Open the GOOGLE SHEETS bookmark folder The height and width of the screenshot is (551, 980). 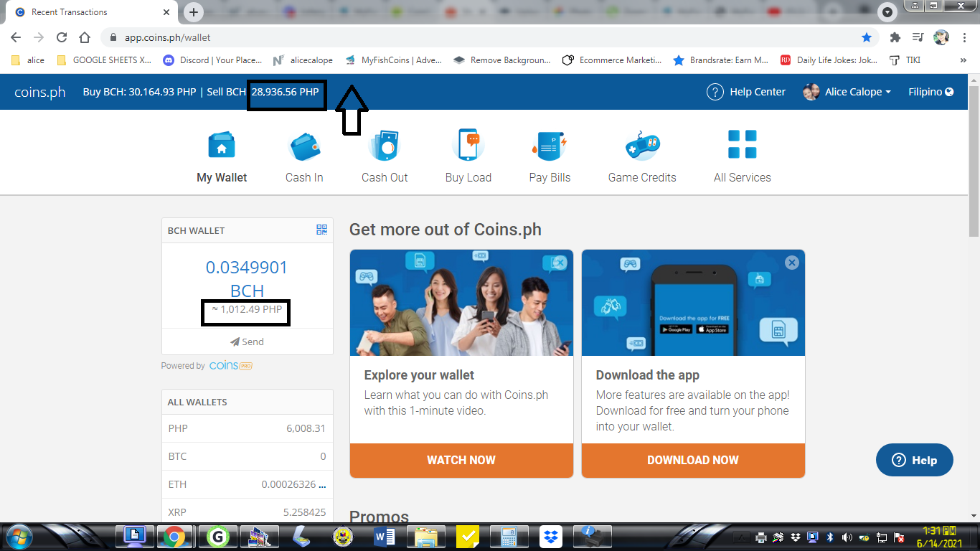point(104,60)
